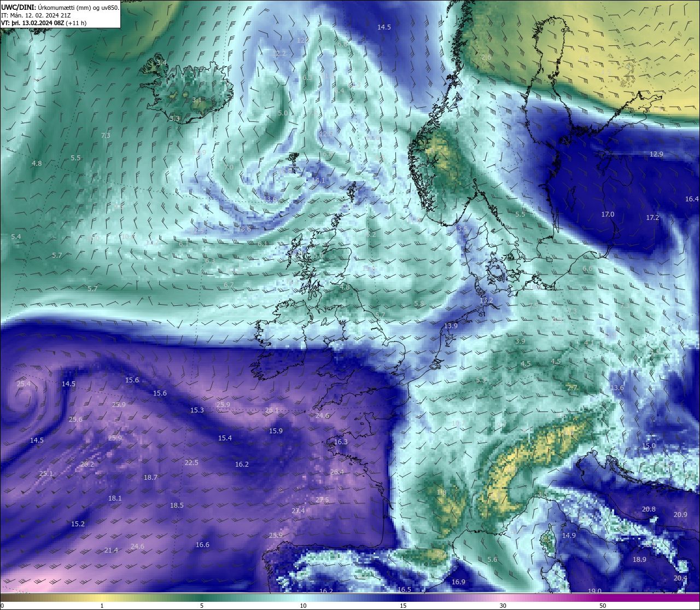
Task: Click the 20.8 map value
Action: 649,509
